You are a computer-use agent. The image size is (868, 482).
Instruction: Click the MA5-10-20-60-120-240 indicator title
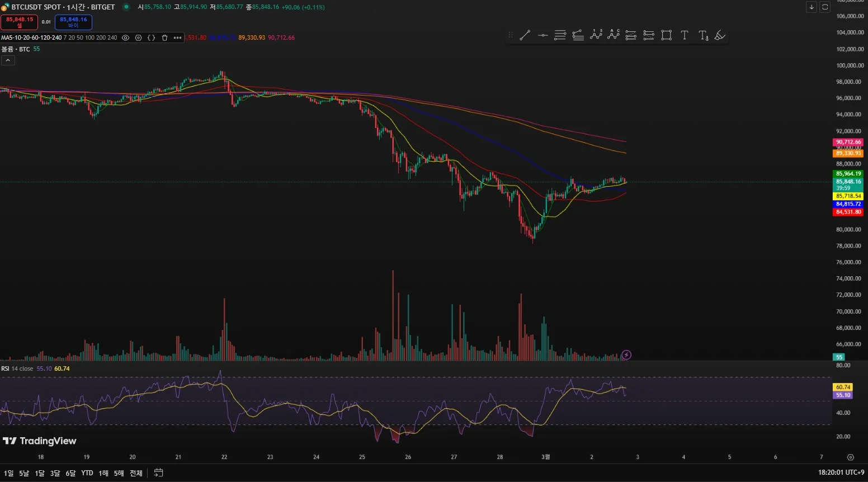tap(31, 37)
